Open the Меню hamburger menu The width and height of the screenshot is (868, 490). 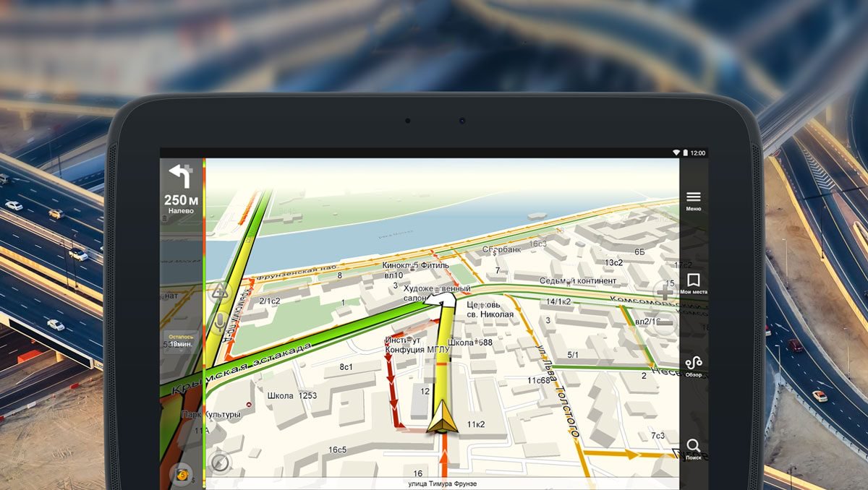[694, 201]
